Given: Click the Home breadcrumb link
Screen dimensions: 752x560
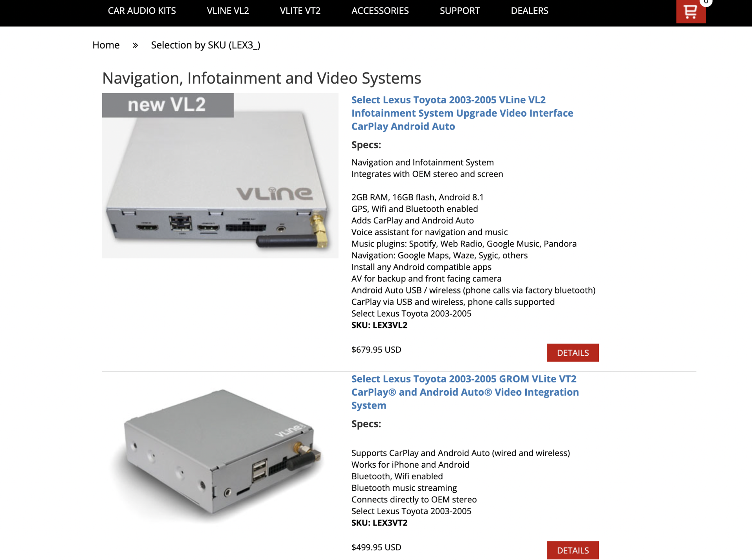Looking at the screenshot, I should point(106,45).
